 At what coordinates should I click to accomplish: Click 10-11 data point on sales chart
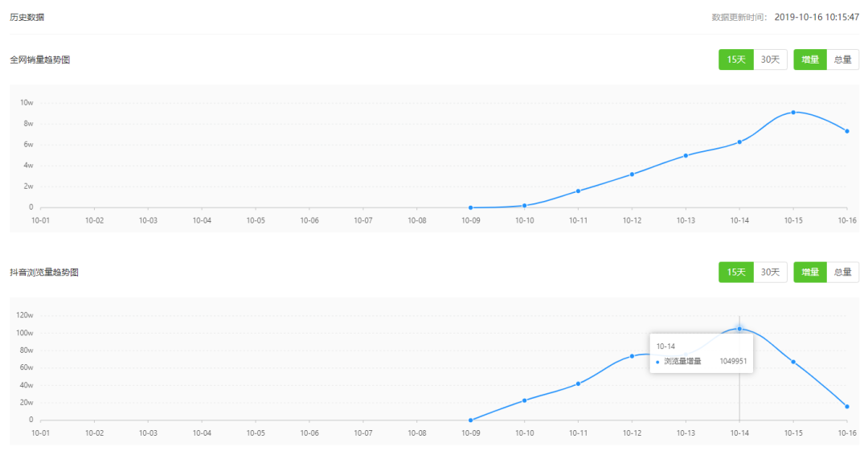point(578,191)
